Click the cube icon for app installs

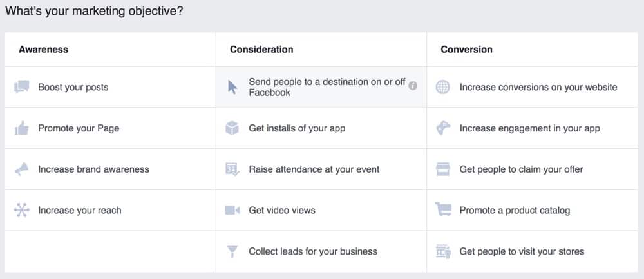(x=232, y=128)
